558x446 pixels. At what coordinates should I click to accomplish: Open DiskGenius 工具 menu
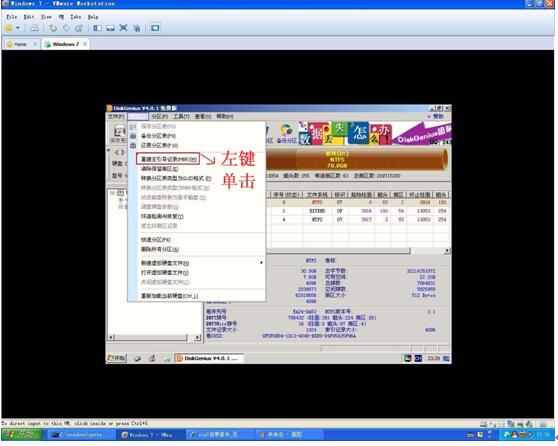[181, 116]
